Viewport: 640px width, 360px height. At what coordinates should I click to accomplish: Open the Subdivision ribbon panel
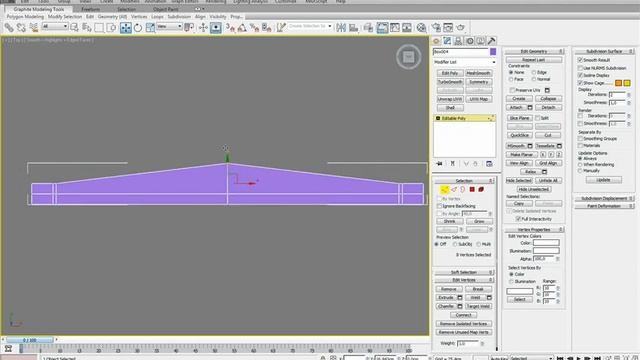click(x=179, y=17)
